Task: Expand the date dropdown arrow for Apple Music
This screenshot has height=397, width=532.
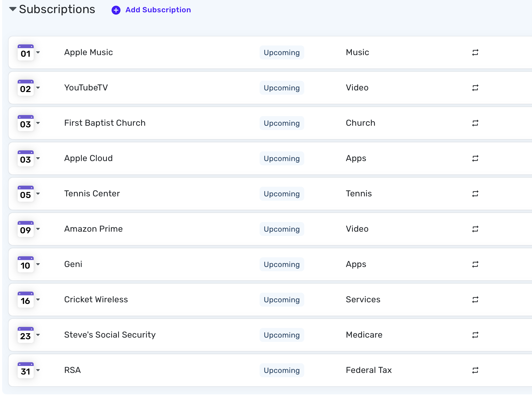Action: (x=38, y=52)
